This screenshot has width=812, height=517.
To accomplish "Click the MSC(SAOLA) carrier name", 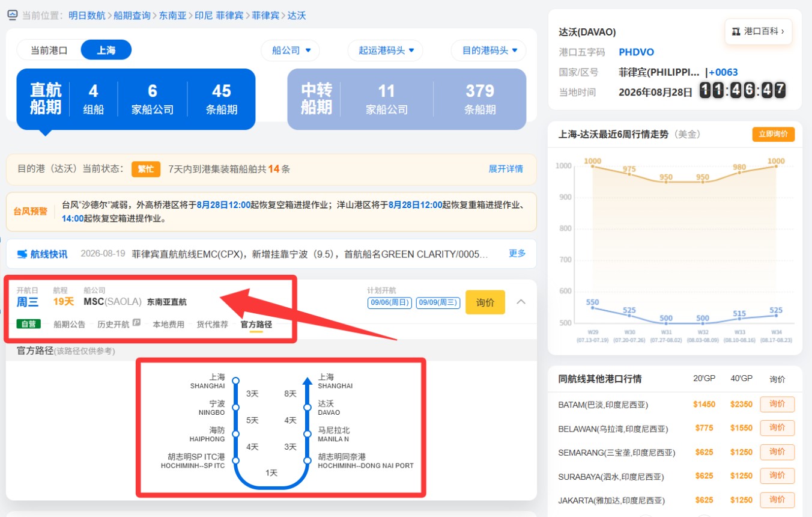I will click(112, 302).
